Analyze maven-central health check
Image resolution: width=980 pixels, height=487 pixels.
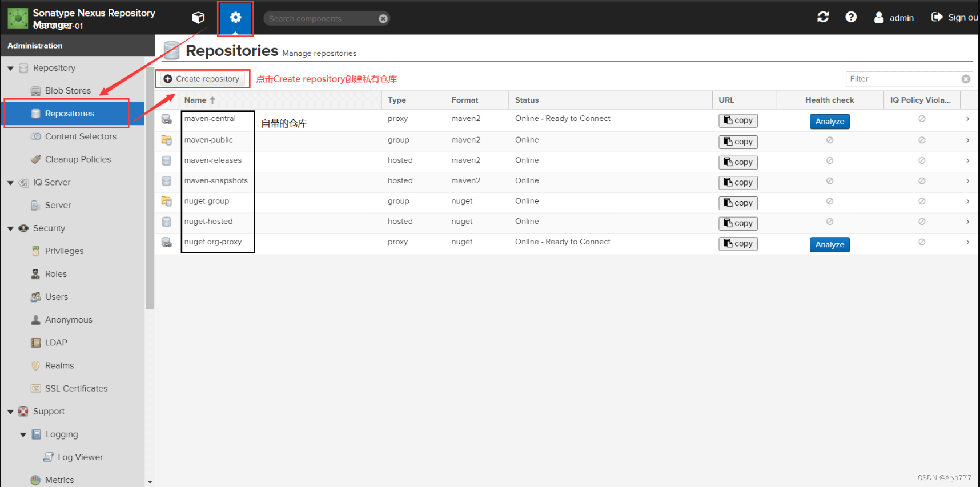(x=829, y=122)
